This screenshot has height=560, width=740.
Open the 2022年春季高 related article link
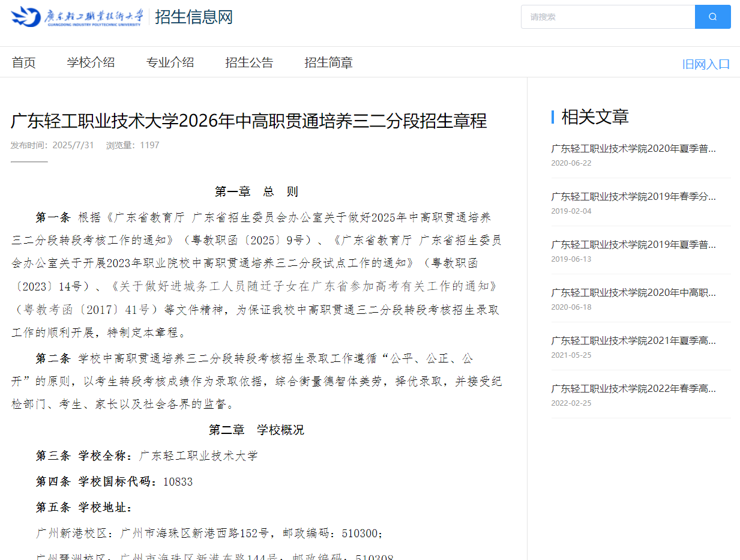click(x=633, y=388)
